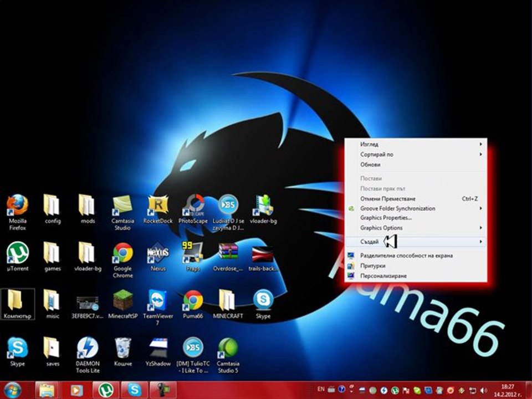Select the Puma66 Chrome shortcut icon

(x=193, y=304)
